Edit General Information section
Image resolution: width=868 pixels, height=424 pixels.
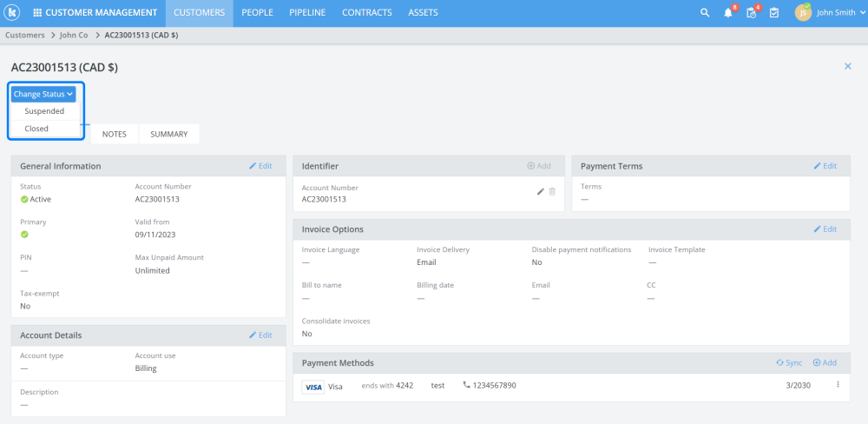tap(260, 166)
